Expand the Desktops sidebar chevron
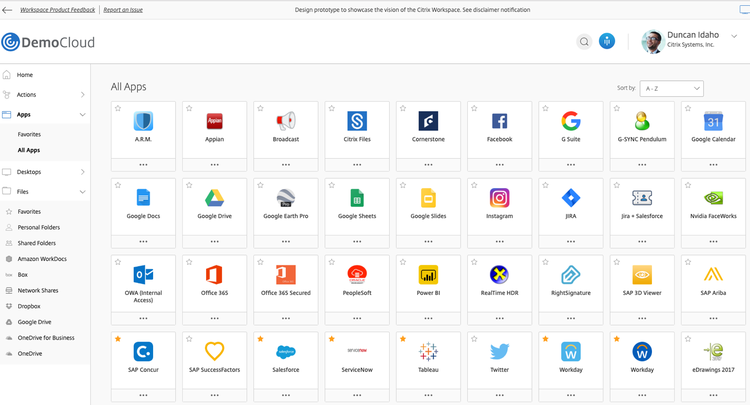750x405 pixels. pyautogui.click(x=83, y=172)
